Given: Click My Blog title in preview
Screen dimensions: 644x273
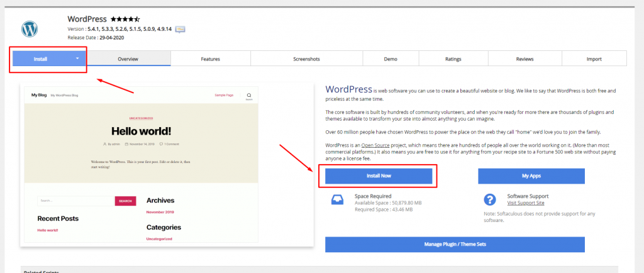Looking at the screenshot, I should pyautogui.click(x=39, y=95).
